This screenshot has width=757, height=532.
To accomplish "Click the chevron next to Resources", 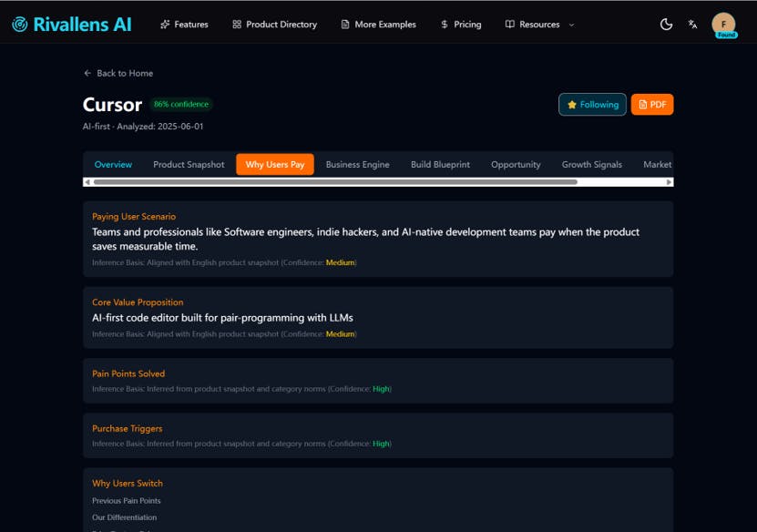I will point(571,25).
